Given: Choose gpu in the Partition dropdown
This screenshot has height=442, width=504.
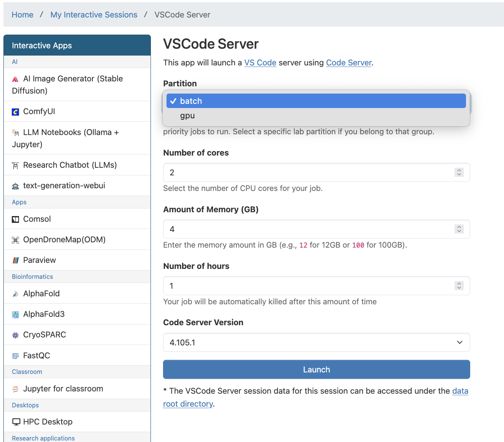Looking at the screenshot, I should pyautogui.click(x=187, y=115).
